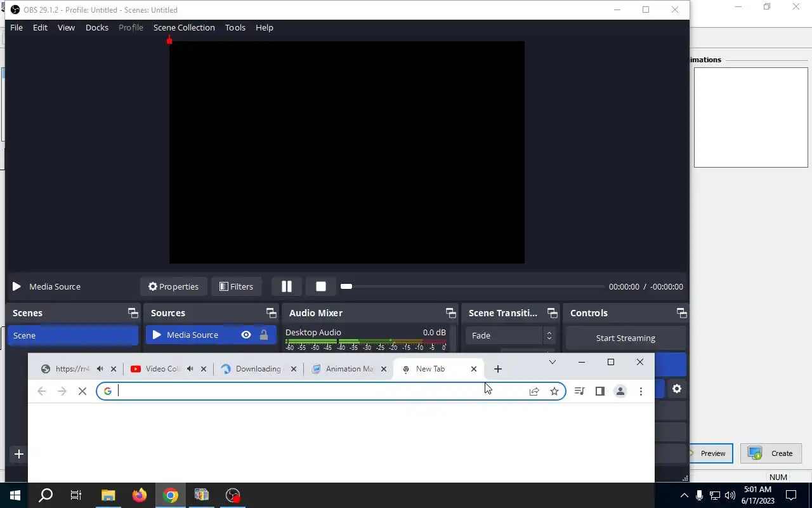
Task: Go back in Chrome
Action: 42,391
